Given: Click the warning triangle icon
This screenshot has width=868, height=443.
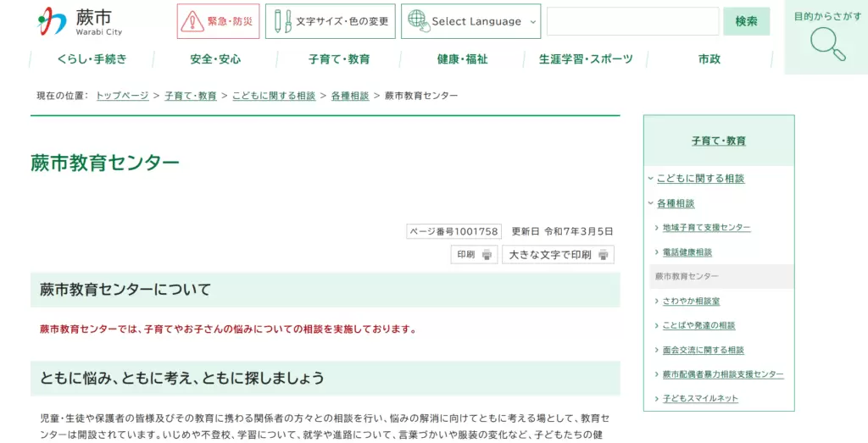Looking at the screenshot, I should coord(192,21).
